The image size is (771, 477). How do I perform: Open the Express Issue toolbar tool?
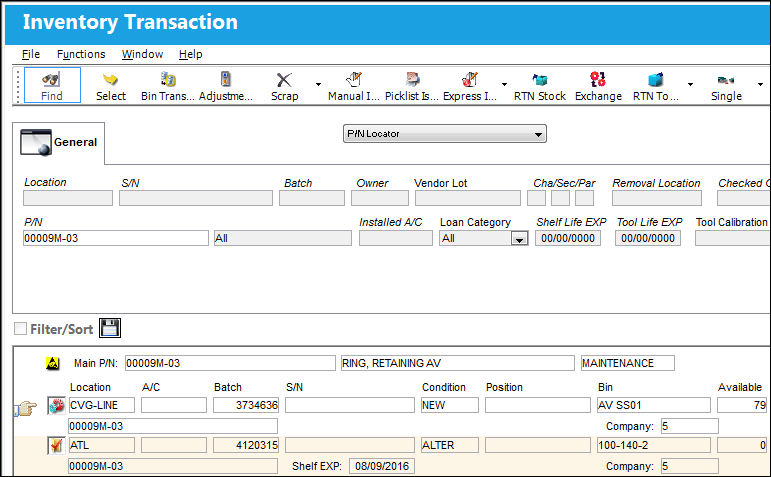pos(470,86)
